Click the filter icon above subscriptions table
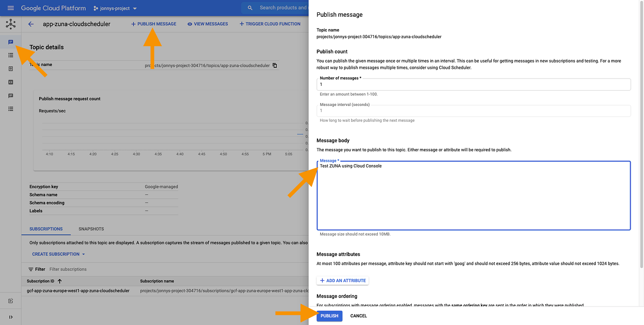 [x=31, y=269]
